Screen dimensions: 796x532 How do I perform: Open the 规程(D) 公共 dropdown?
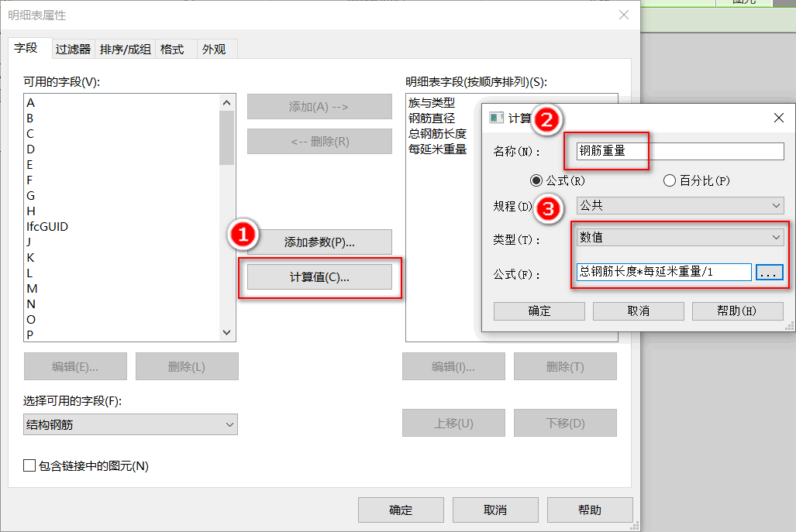pyautogui.click(x=681, y=205)
